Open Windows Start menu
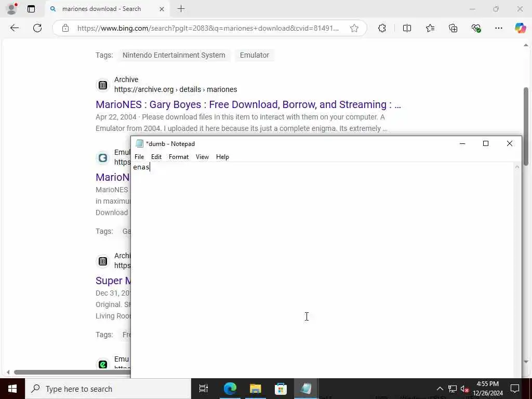This screenshot has height=399, width=532. tap(12, 389)
